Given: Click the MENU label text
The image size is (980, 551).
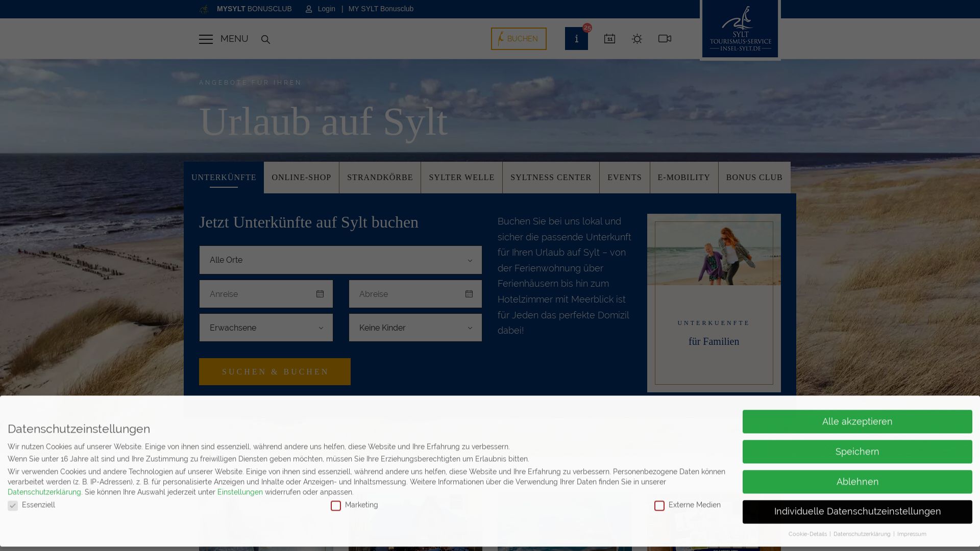Looking at the screenshot, I should pos(234,39).
